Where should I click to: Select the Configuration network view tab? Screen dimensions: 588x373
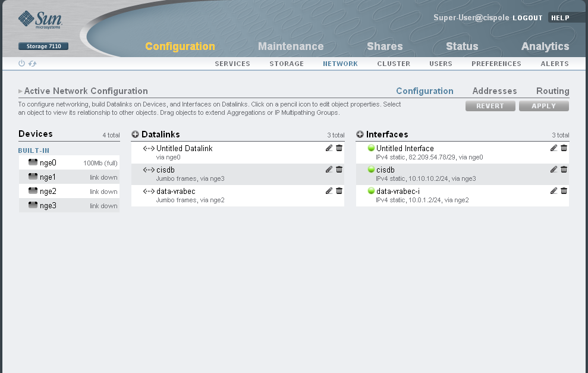(425, 91)
